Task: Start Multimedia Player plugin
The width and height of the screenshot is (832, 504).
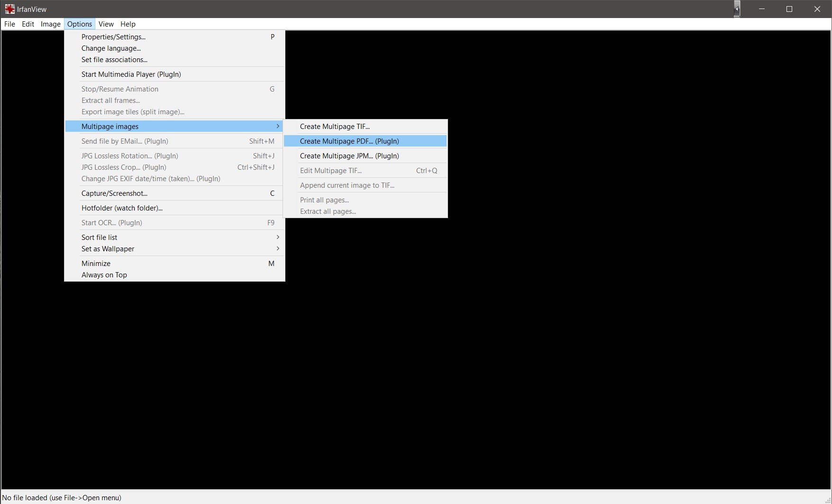Action: 175,74
